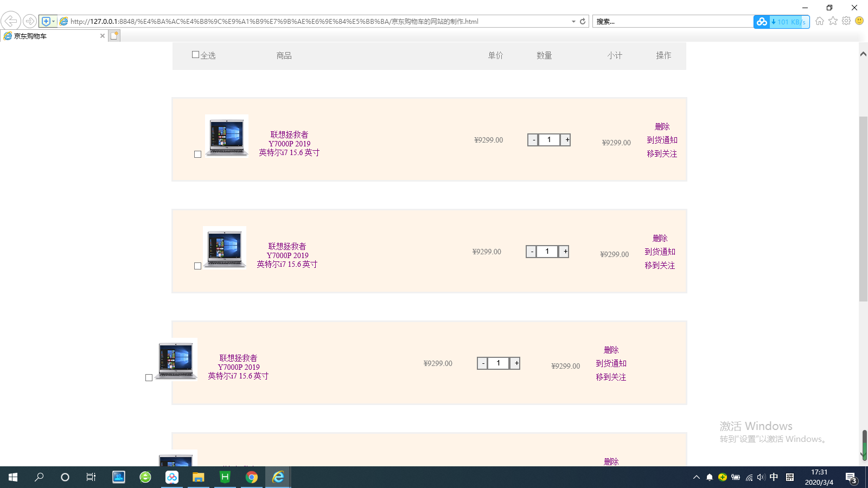
Task: Click the page vertical scrollbar thumb
Action: click(863, 209)
